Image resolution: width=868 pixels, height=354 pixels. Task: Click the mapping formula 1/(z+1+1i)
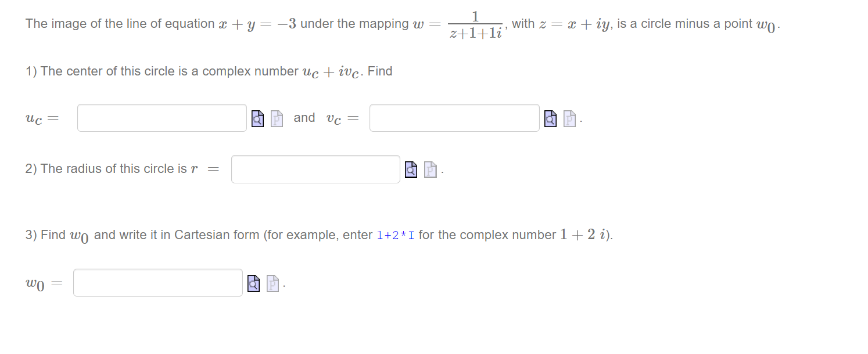(475, 23)
